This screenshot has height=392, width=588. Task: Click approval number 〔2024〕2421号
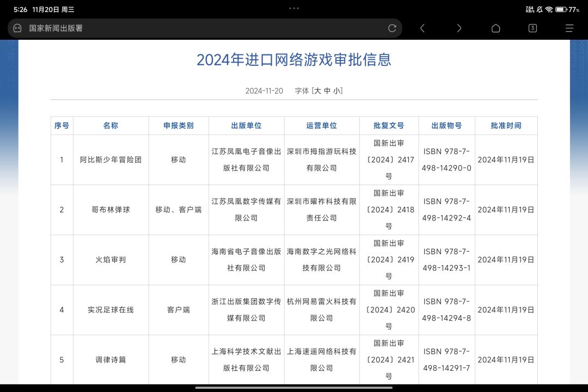[389, 360]
